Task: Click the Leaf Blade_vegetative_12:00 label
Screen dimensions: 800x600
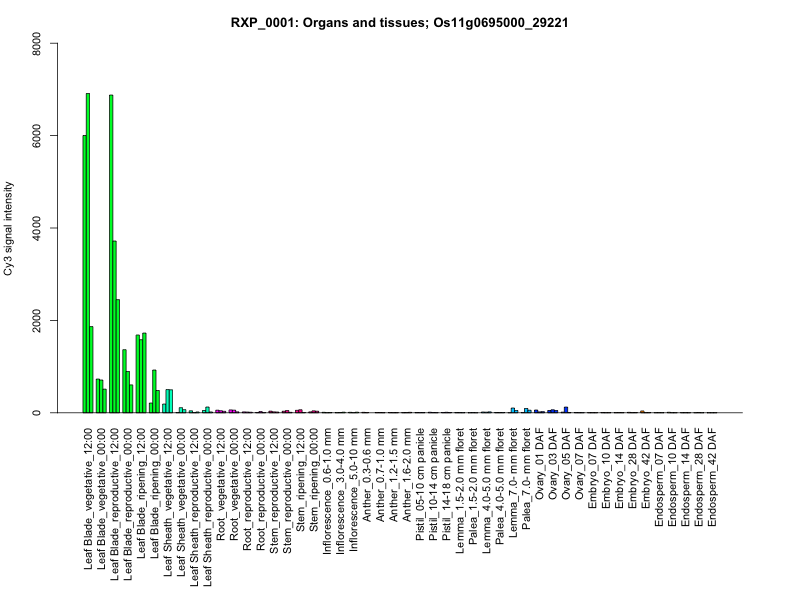Action: click(88, 499)
